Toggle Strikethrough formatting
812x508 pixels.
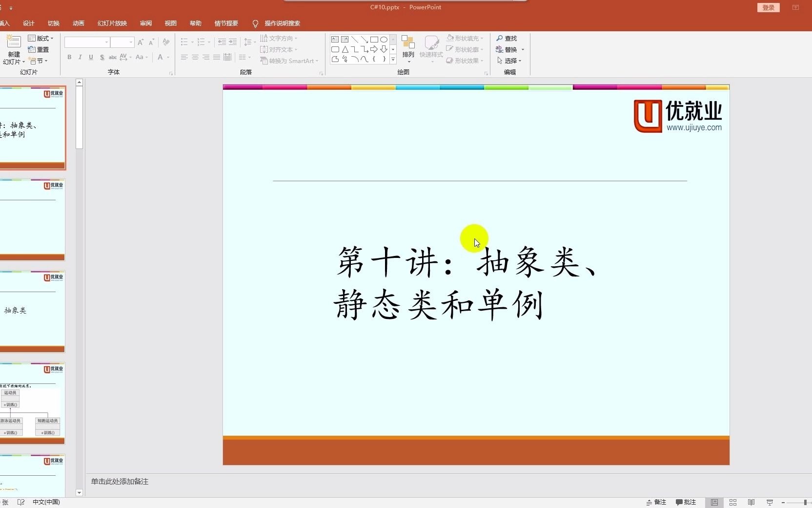[x=113, y=57]
